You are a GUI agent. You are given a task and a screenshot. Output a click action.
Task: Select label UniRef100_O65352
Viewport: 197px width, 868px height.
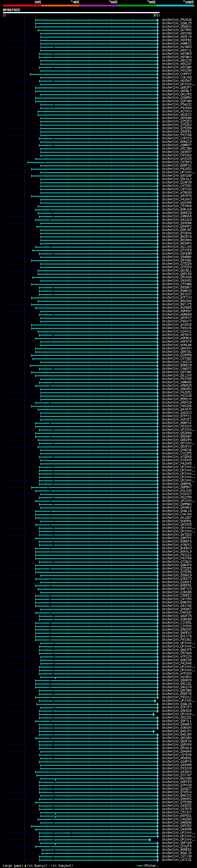tap(177, 826)
